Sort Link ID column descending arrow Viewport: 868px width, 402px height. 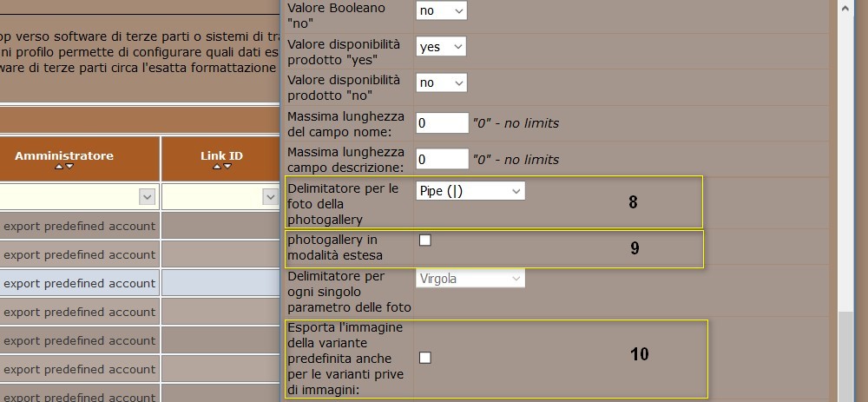(x=227, y=167)
